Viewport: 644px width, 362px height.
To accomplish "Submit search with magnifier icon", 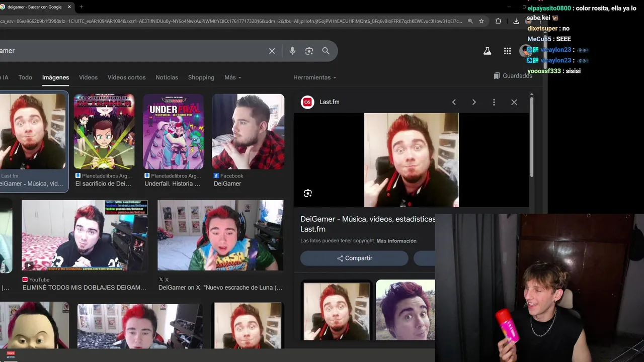I will coord(326,51).
